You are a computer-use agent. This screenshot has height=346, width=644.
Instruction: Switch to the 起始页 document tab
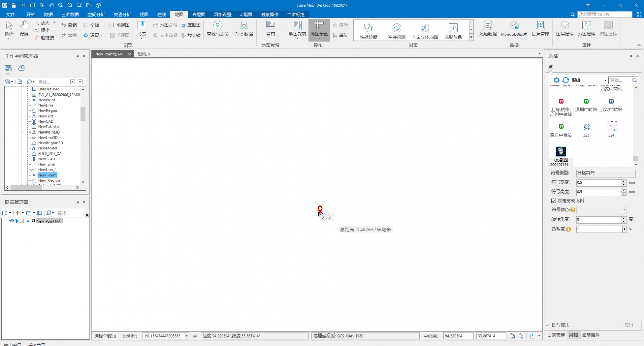144,54
